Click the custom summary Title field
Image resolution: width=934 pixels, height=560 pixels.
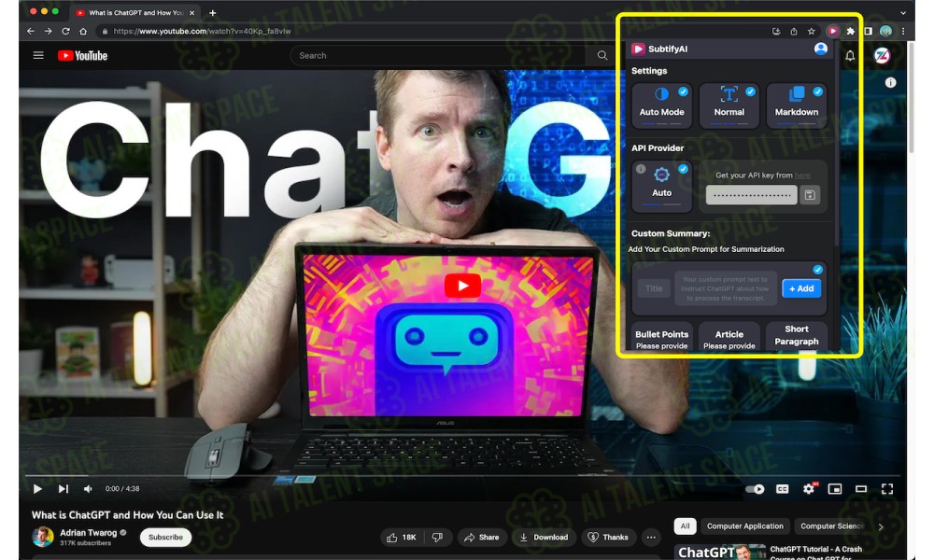pyautogui.click(x=654, y=288)
